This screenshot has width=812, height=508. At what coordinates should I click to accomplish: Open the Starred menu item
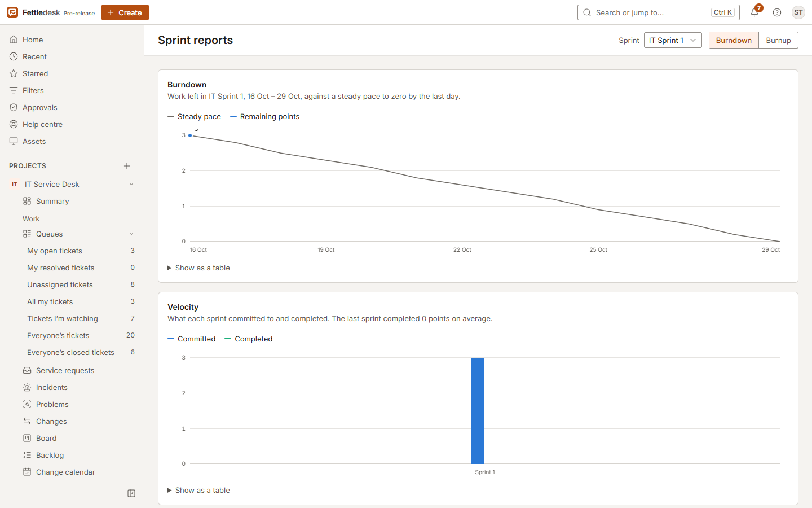tap(72, 73)
